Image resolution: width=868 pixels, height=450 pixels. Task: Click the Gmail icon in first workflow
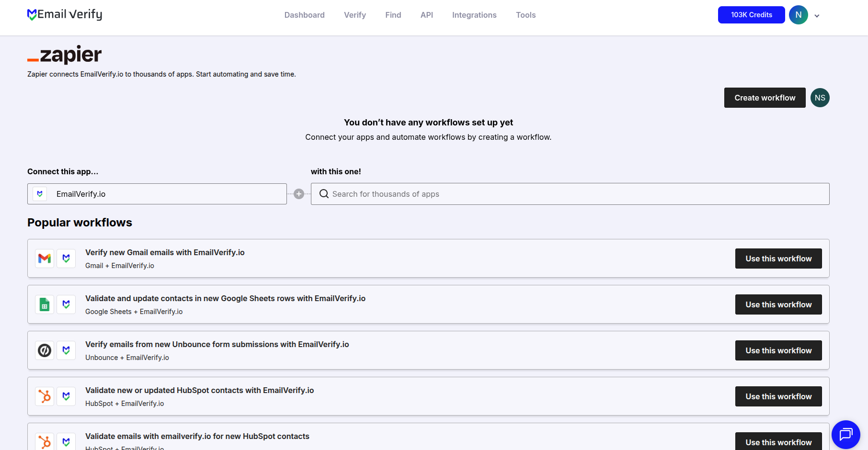(45, 259)
